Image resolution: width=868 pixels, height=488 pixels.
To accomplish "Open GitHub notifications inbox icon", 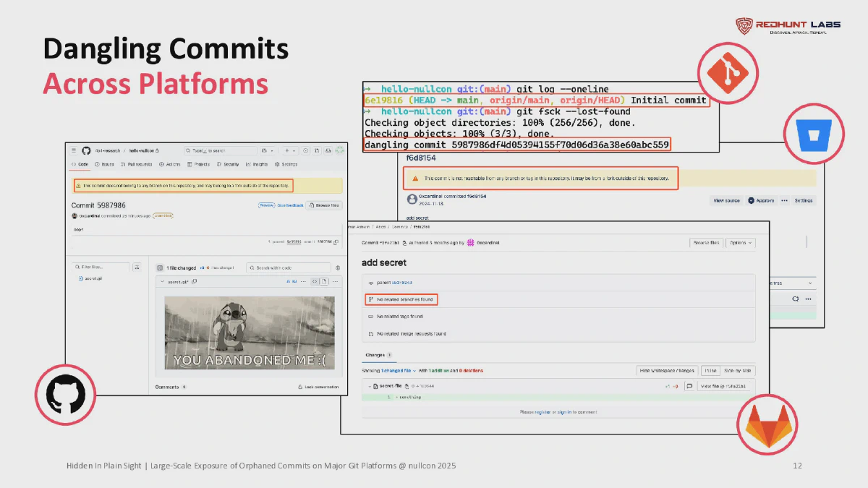I will pos(328,150).
